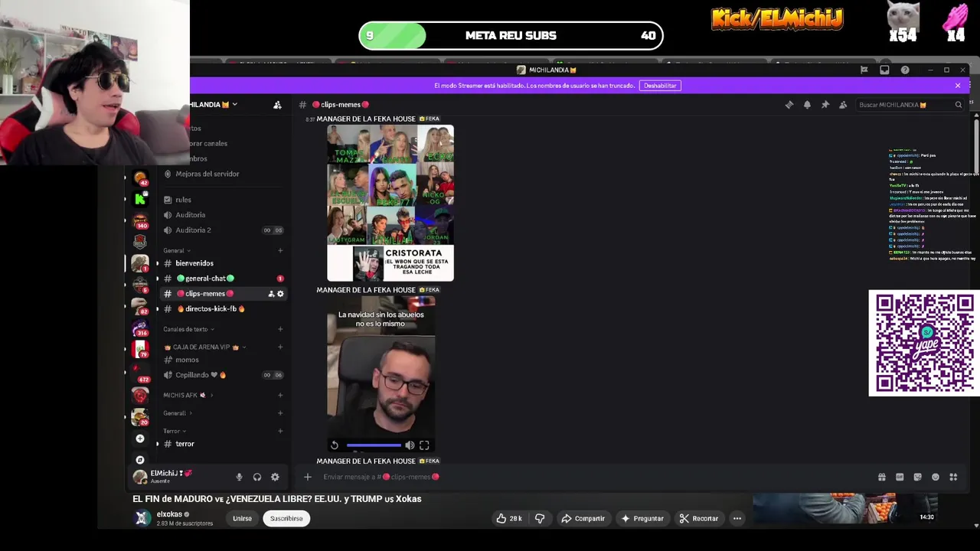The height and width of the screenshot is (551, 980).
Task: Click YouTube Suscribirse button
Action: click(x=286, y=518)
